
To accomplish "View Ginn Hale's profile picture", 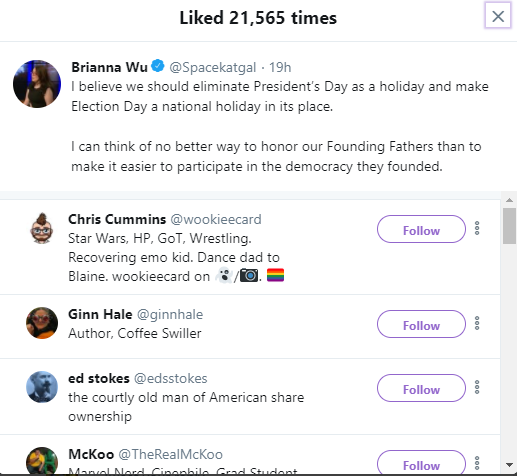I will pos(42,323).
